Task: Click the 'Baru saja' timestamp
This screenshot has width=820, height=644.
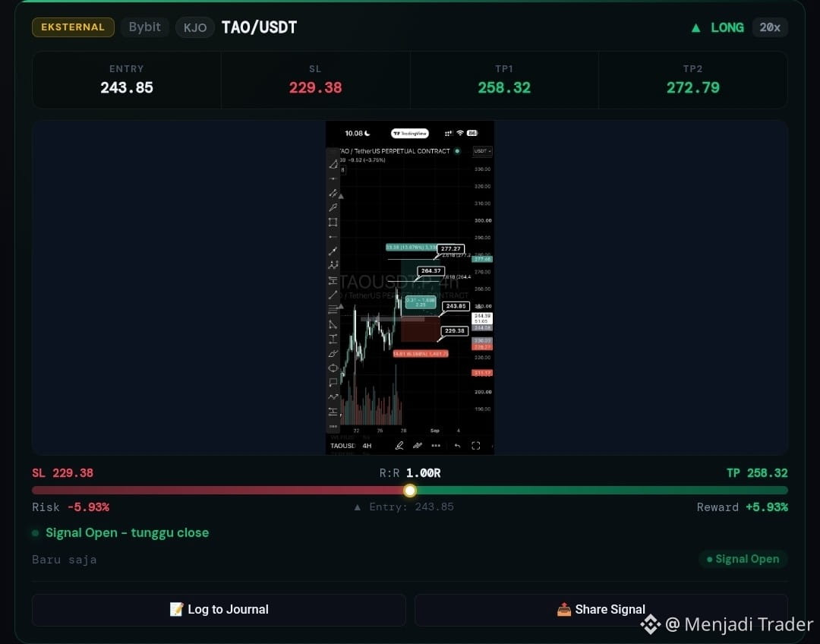Action: (65, 560)
